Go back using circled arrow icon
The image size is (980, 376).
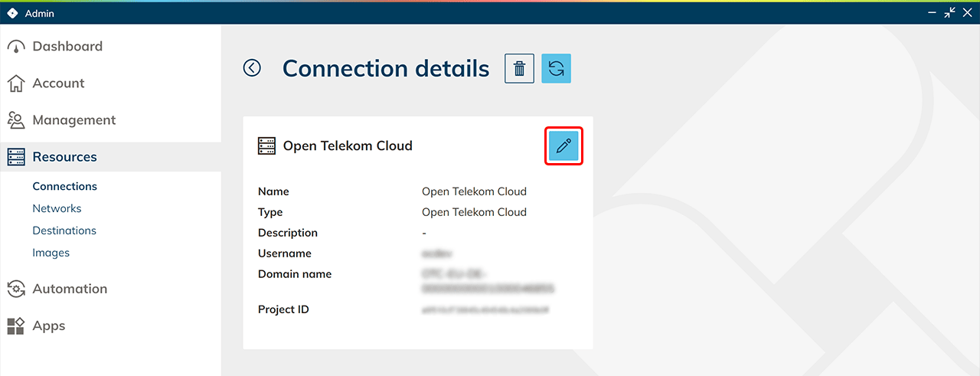[252, 68]
